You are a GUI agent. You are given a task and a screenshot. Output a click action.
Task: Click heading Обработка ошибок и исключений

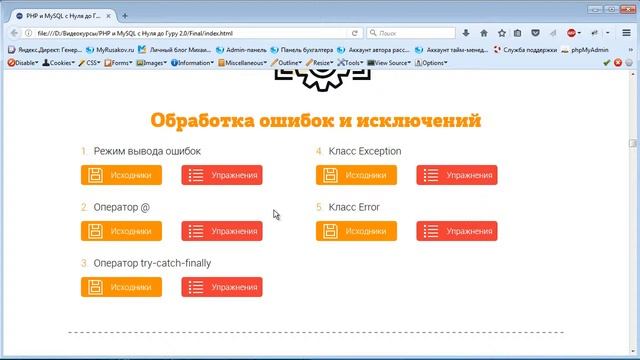click(316, 121)
